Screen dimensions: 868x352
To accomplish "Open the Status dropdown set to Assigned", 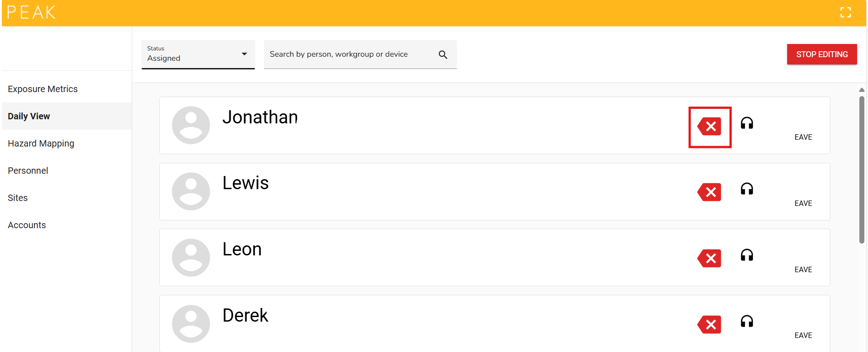I will point(198,54).
